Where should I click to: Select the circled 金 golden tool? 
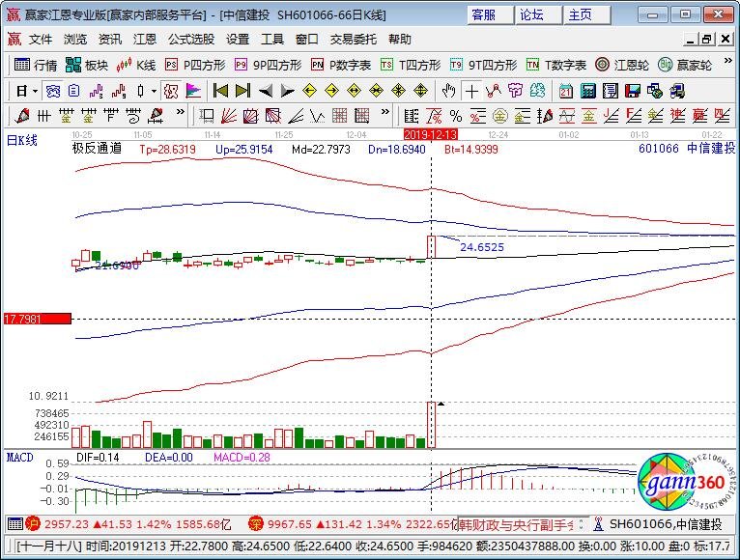[499, 115]
